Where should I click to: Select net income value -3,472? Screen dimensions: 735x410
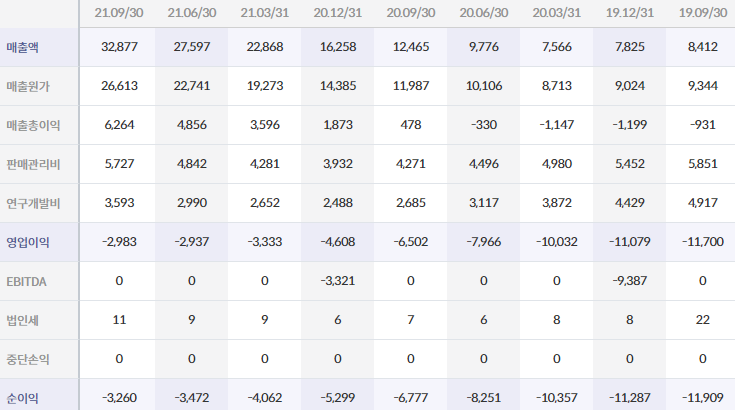tap(192, 398)
